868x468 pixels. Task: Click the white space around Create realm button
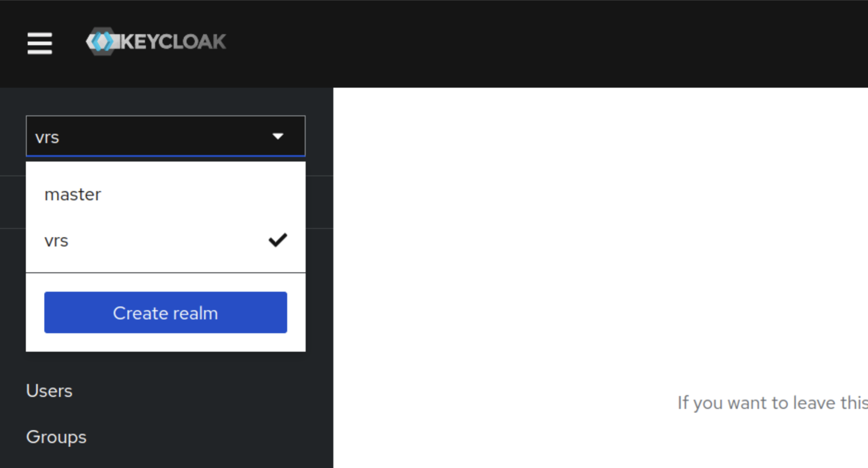(x=165, y=342)
